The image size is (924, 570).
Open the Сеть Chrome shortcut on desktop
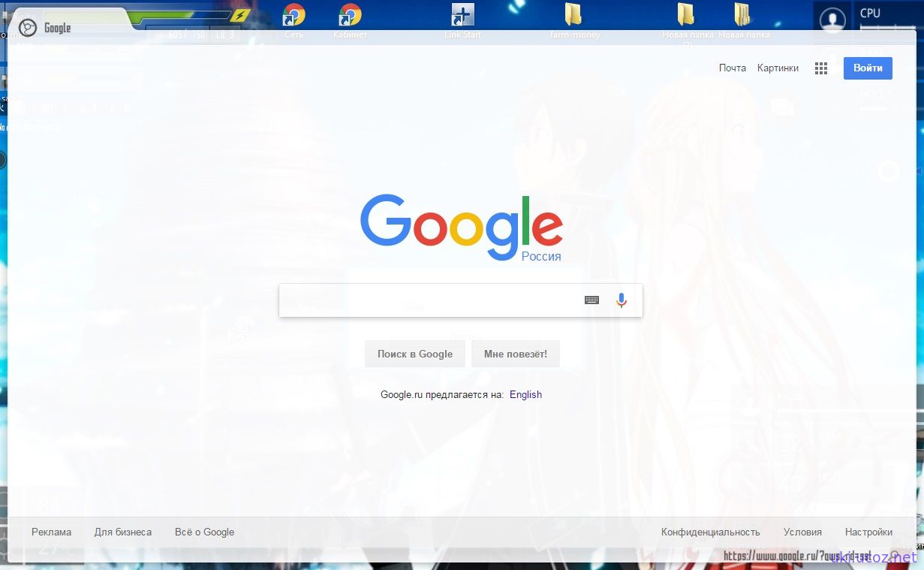(x=293, y=20)
